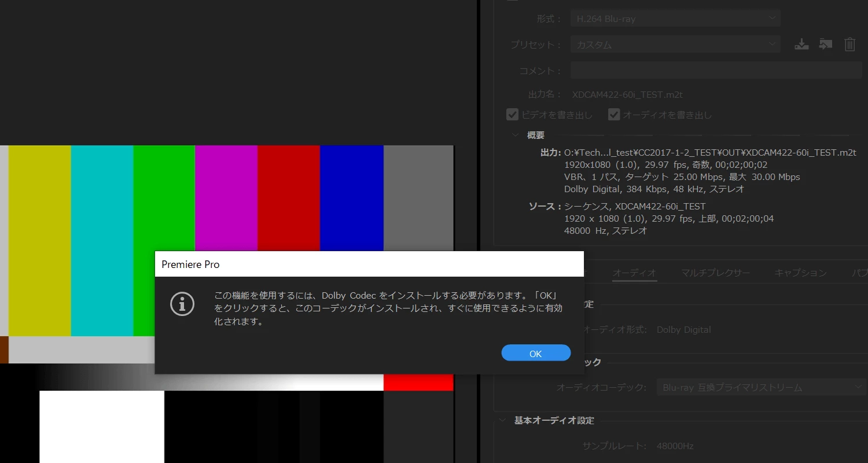Screen dimensions: 868x463
Task: Click the 出力 heading in summary
Action: tap(551, 152)
